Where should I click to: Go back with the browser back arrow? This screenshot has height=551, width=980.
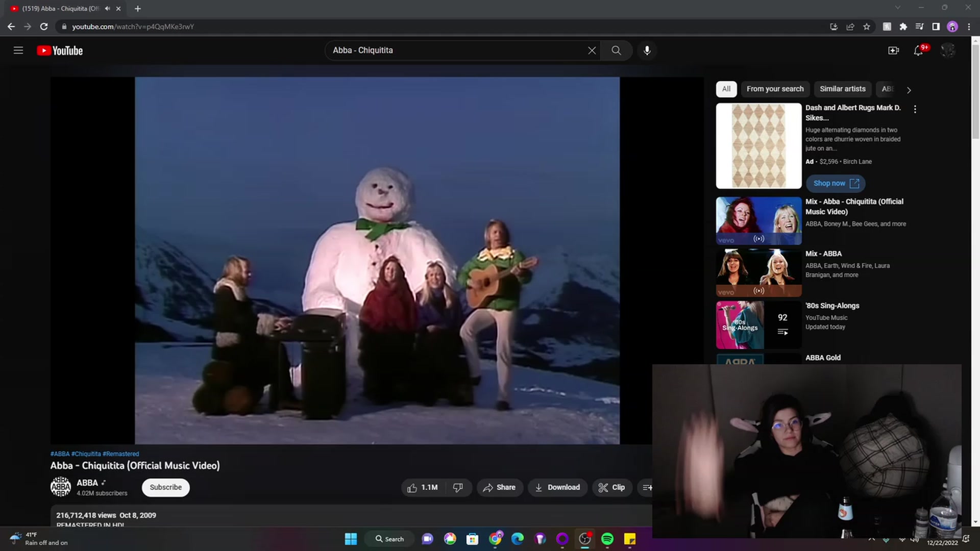tap(11, 27)
